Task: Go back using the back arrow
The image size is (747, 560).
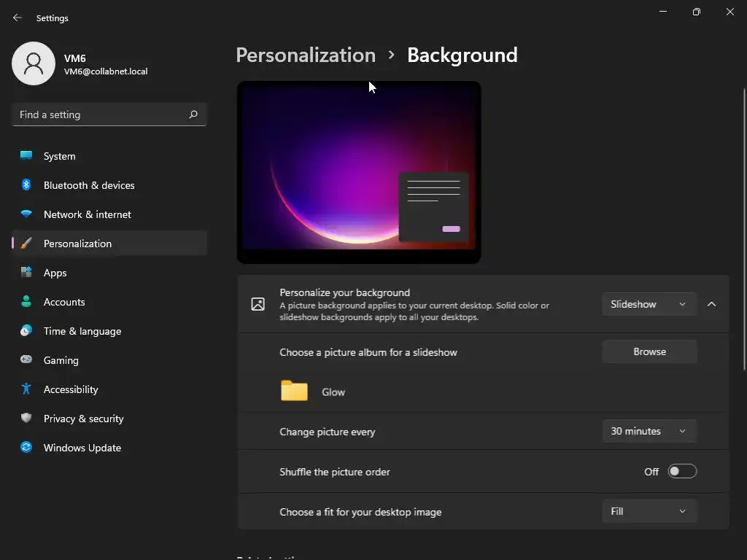Action: 18,17
